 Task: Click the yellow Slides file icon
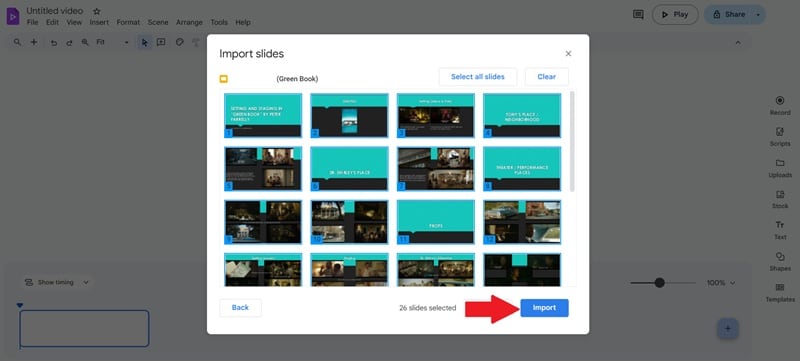223,79
